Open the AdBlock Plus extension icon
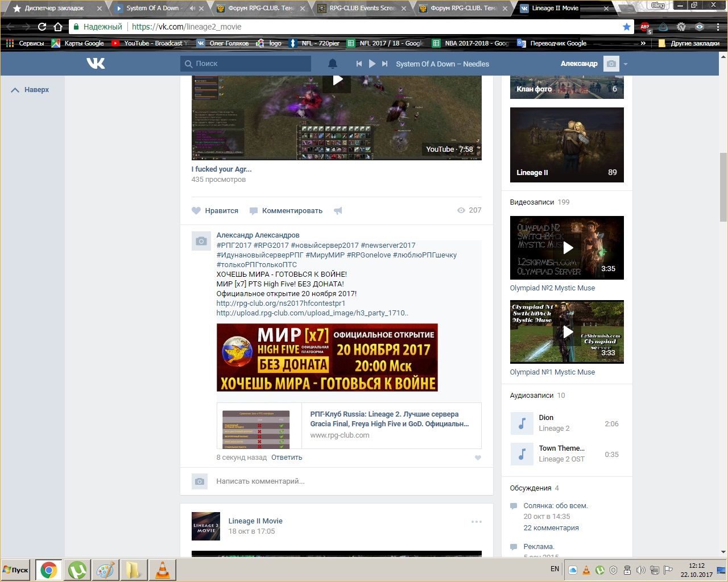 [645, 27]
